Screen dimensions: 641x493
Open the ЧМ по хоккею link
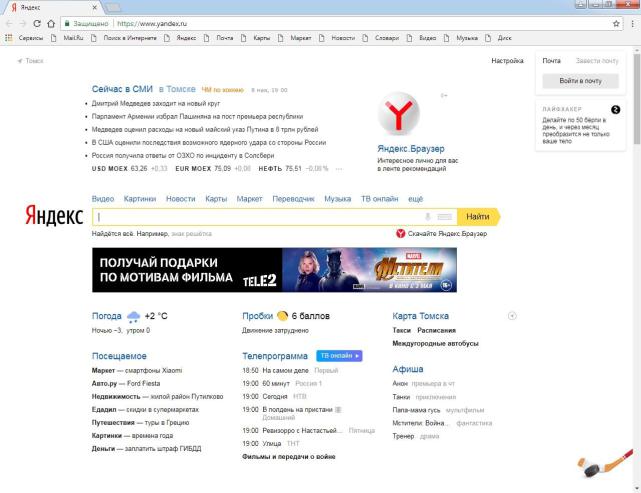pos(223,90)
